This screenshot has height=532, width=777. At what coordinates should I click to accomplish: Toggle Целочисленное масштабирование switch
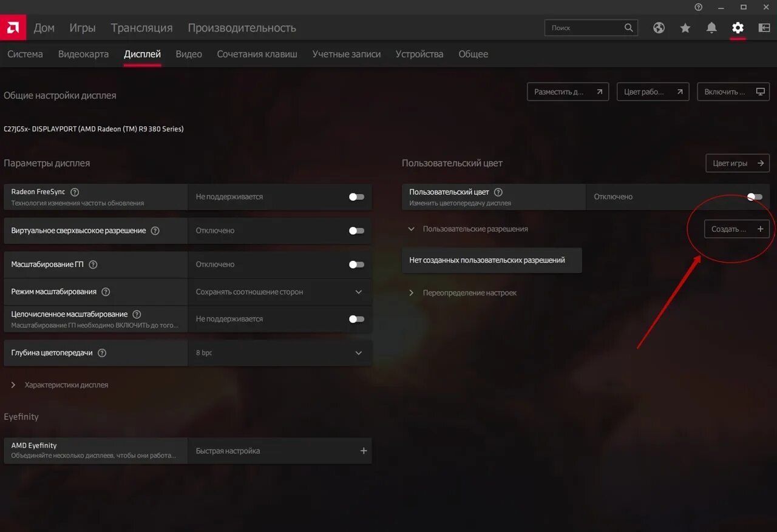(356, 319)
